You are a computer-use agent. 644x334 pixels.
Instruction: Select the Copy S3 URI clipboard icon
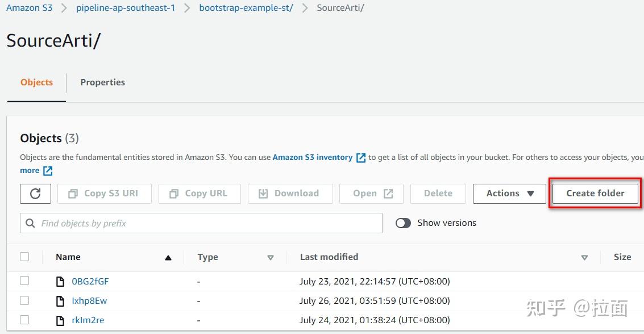point(74,193)
